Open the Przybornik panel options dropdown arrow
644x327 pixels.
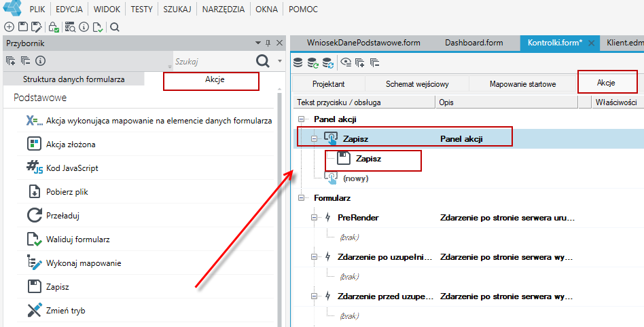[258, 43]
